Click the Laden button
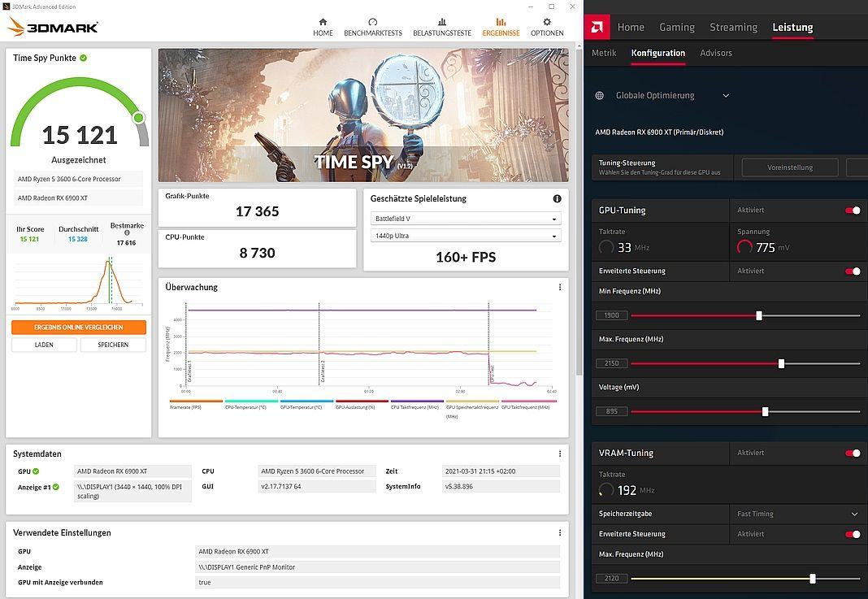This screenshot has width=868, height=599. pos(44,345)
